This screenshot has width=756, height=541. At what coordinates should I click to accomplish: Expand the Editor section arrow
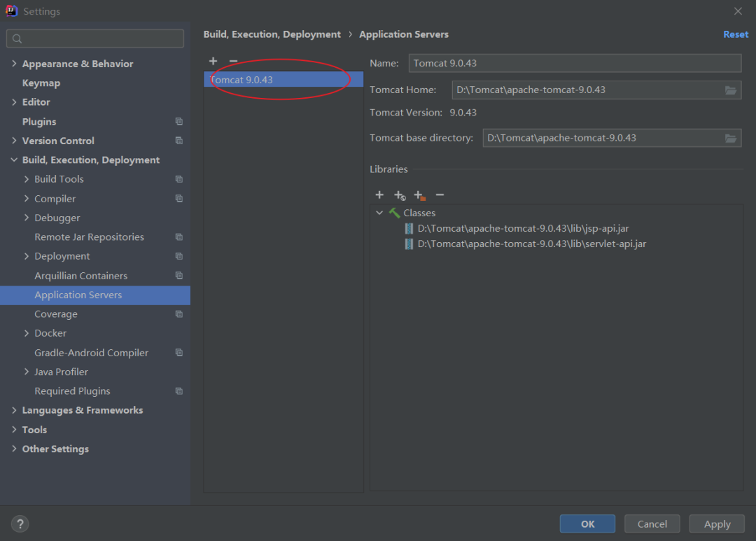14,101
